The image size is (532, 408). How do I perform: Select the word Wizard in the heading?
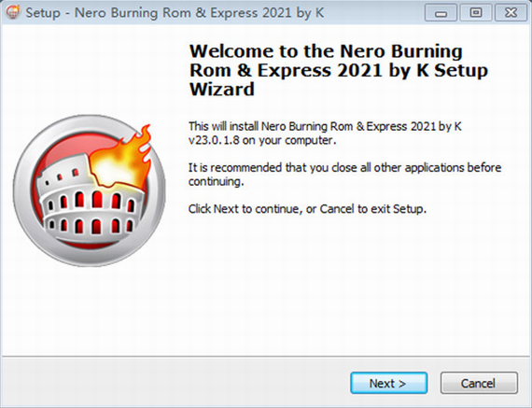[x=222, y=90]
